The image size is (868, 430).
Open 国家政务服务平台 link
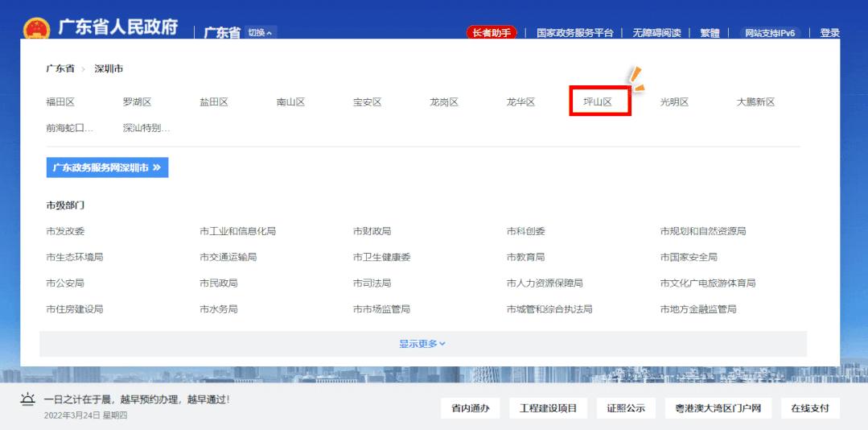point(574,33)
